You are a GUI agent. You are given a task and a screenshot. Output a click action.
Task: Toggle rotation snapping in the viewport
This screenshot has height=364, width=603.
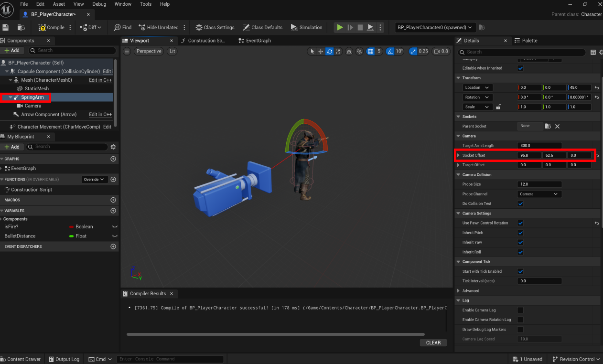(390, 52)
